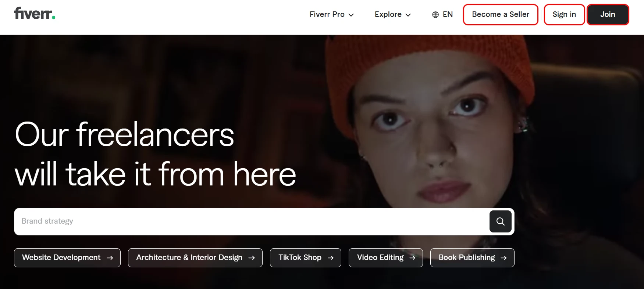Click the Join button
Viewport: 644px width, 289px height.
(x=608, y=15)
